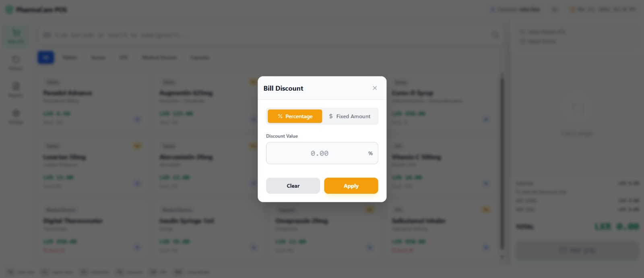
Task: Select the All category tab
Action: [46, 57]
